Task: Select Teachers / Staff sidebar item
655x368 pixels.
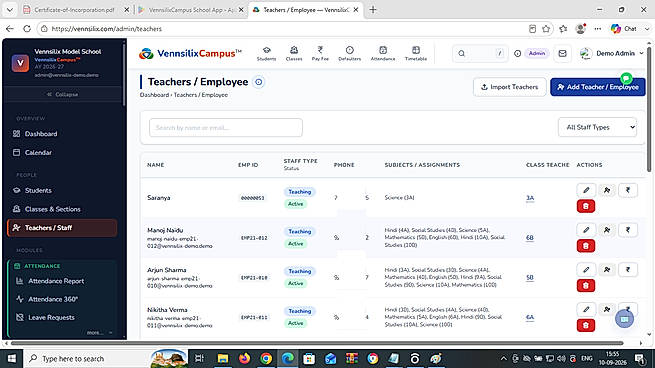Action: [62, 228]
